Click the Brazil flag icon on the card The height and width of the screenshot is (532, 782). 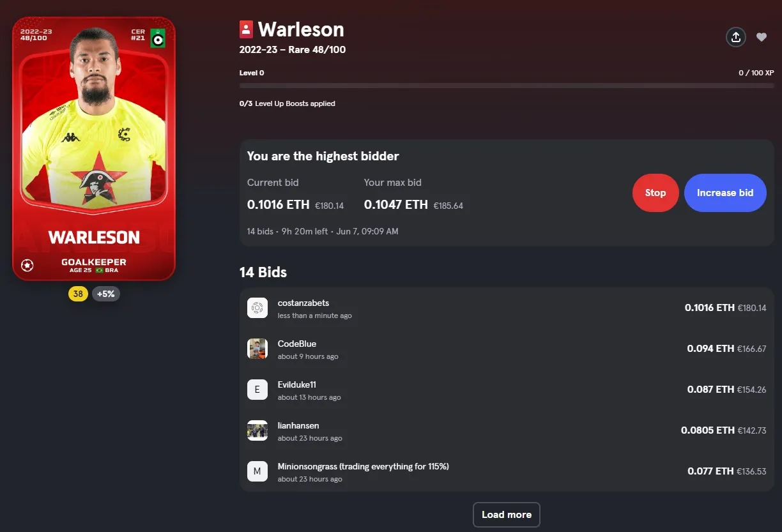(99, 270)
